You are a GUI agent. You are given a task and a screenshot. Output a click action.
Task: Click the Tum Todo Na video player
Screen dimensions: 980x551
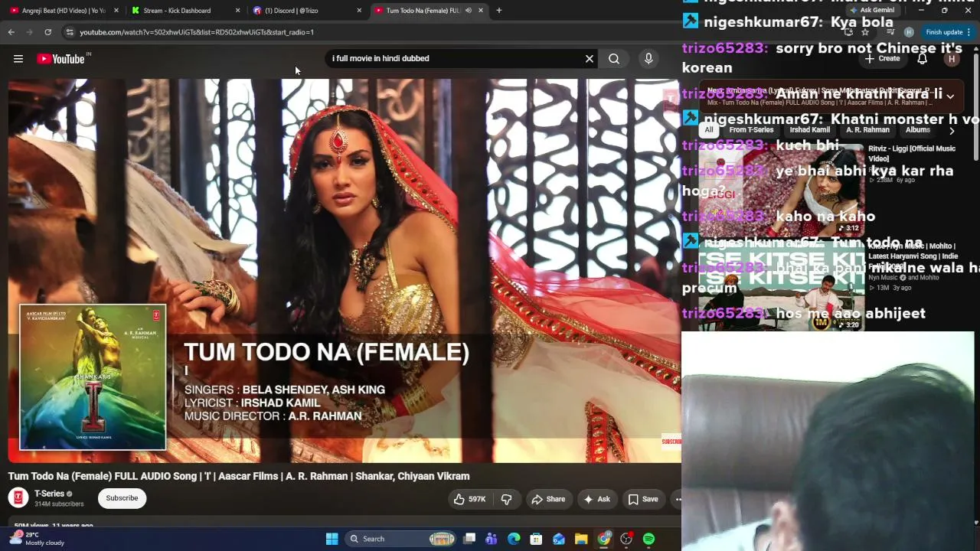[x=345, y=271]
